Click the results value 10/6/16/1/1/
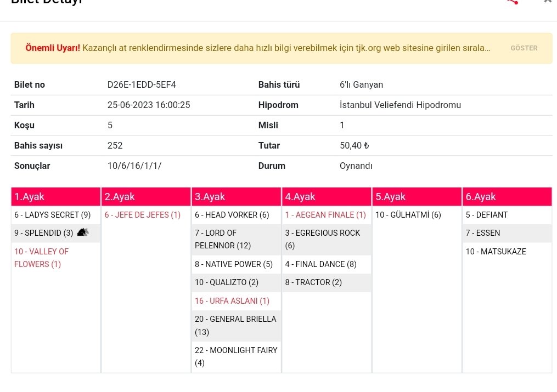The image size is (557, 392). pos(134,166)
